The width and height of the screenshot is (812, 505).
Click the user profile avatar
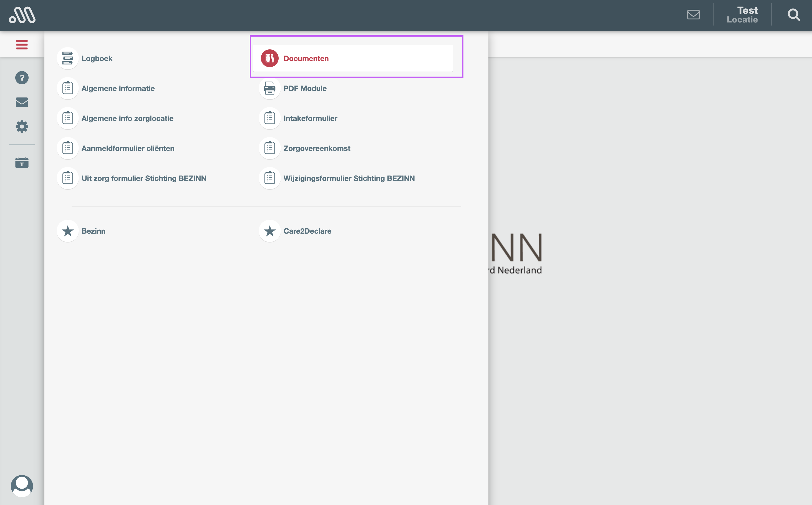point(22,486)
